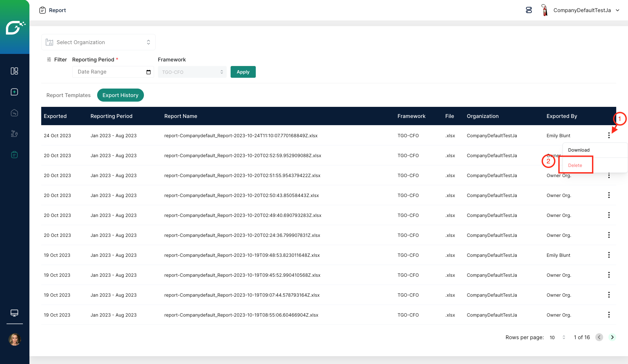Switch to Report Templates tab
Screen dimensions: 628x364
pyautogui.click(x=68, y=95)
